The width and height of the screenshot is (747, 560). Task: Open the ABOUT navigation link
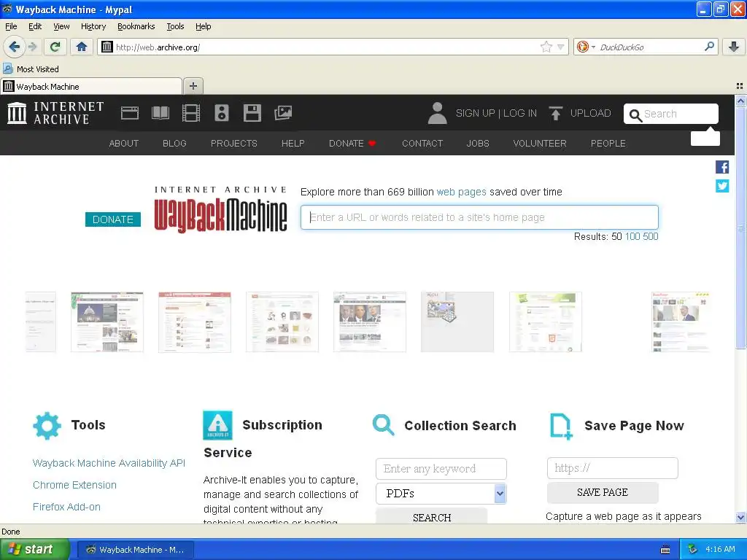coord(124,144)
